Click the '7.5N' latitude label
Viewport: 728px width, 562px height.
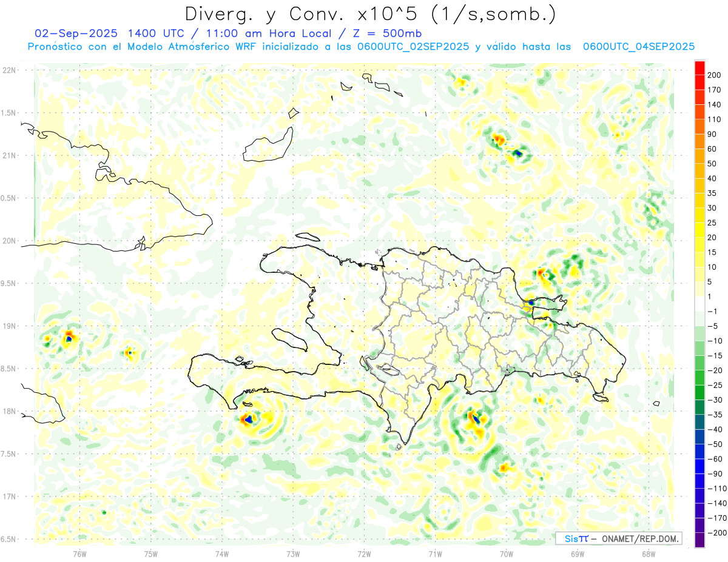[x=8, y=453]
